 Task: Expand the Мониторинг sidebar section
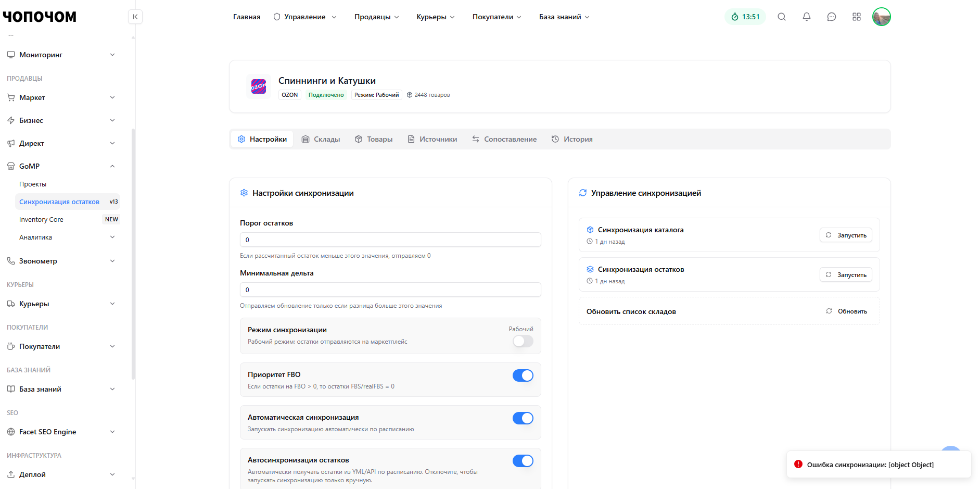point(61,55)
